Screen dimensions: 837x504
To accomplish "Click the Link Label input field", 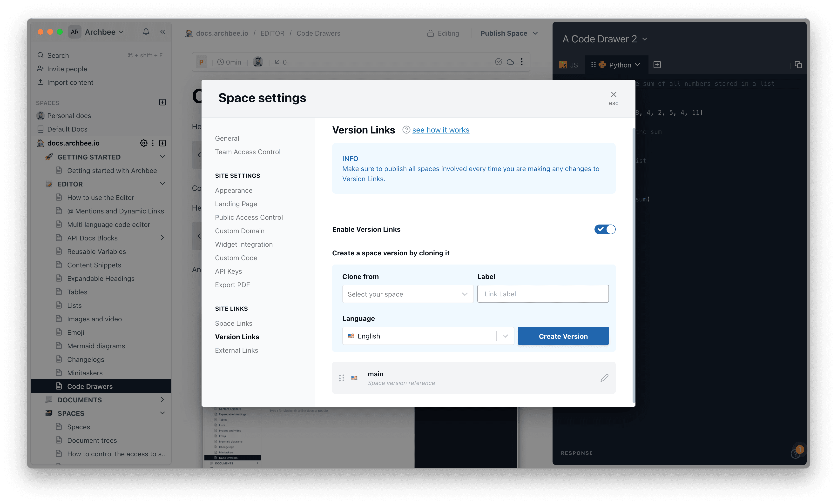I will click(542, 294).
